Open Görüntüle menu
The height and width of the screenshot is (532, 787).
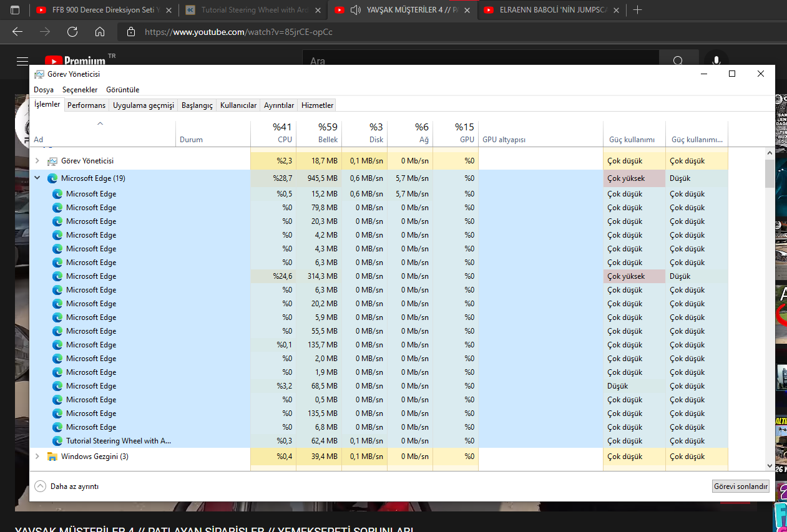(x=123, y=90)
